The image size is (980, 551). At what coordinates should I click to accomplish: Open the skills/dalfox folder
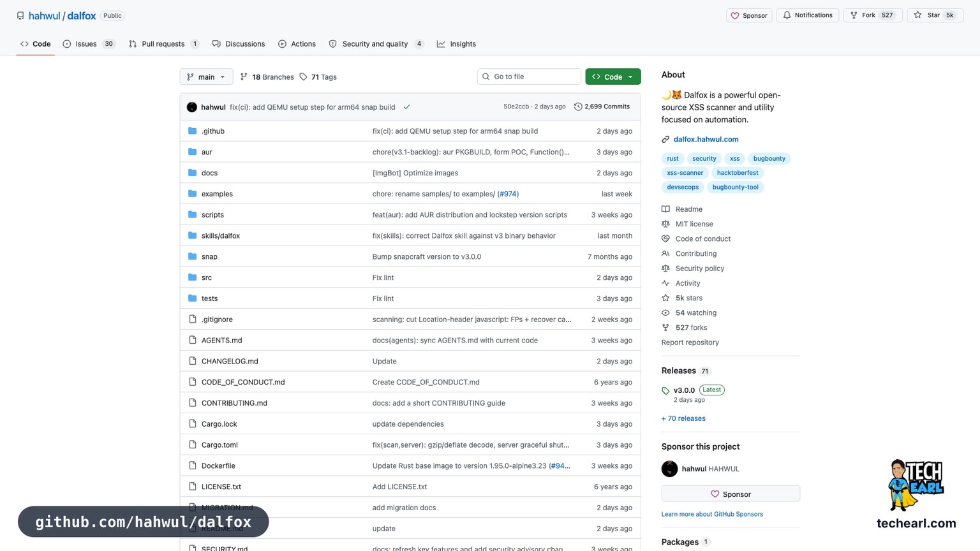click(x=221, y=236)
